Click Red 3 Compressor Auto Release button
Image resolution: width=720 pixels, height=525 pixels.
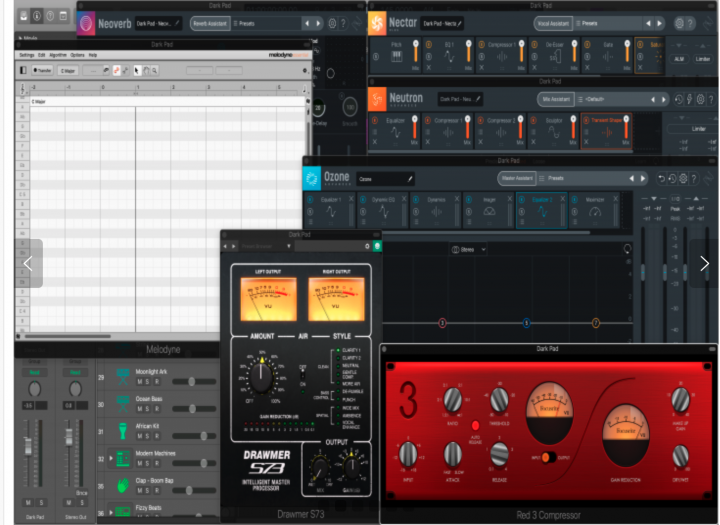pos(475,425)
